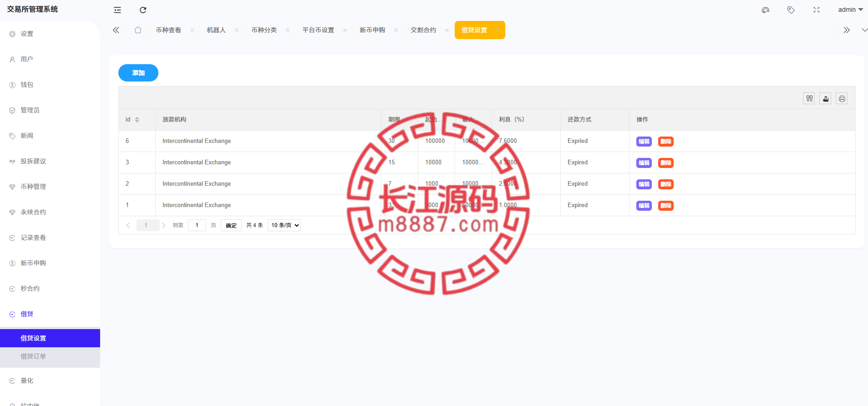This screenshot has height=406, width=868.
Task: Switch to 平台币设置 tab
Action: [318, 30]
